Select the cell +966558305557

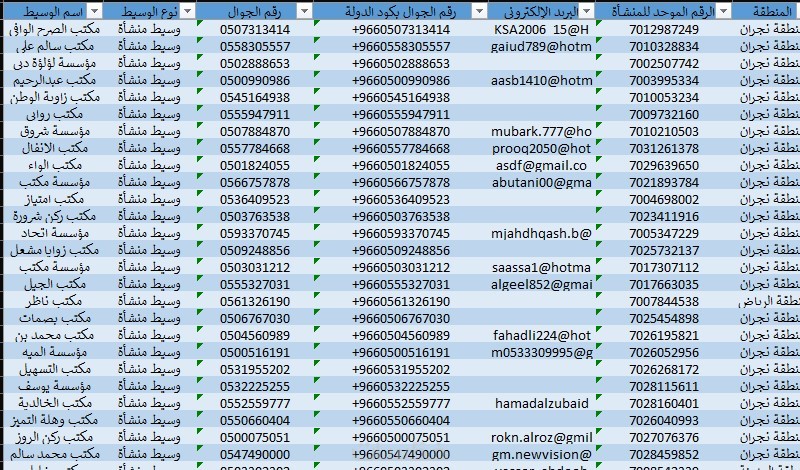coord(401,46)
